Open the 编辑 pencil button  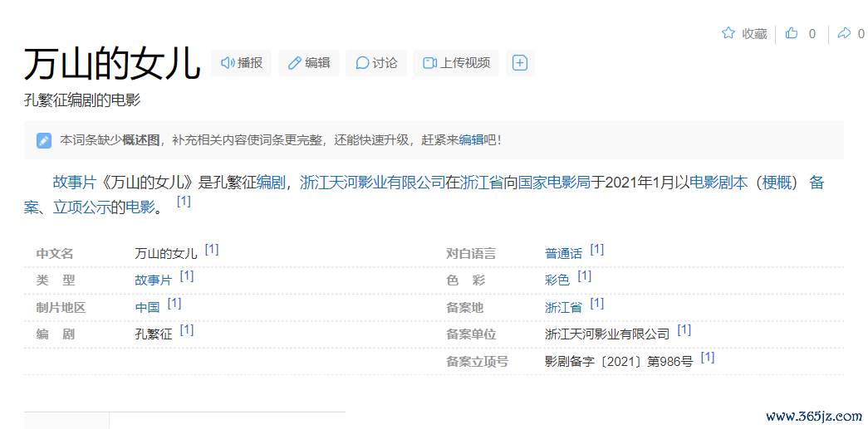[x=308, y=63]
